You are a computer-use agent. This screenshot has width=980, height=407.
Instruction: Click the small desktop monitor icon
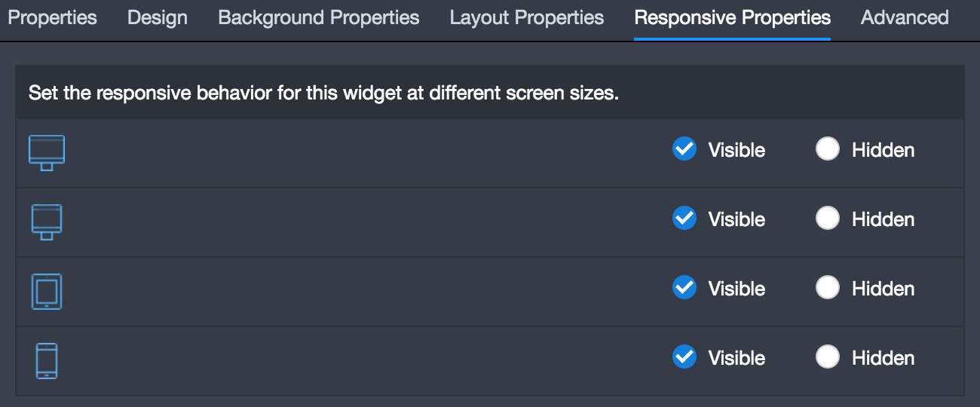click(47, 222)
